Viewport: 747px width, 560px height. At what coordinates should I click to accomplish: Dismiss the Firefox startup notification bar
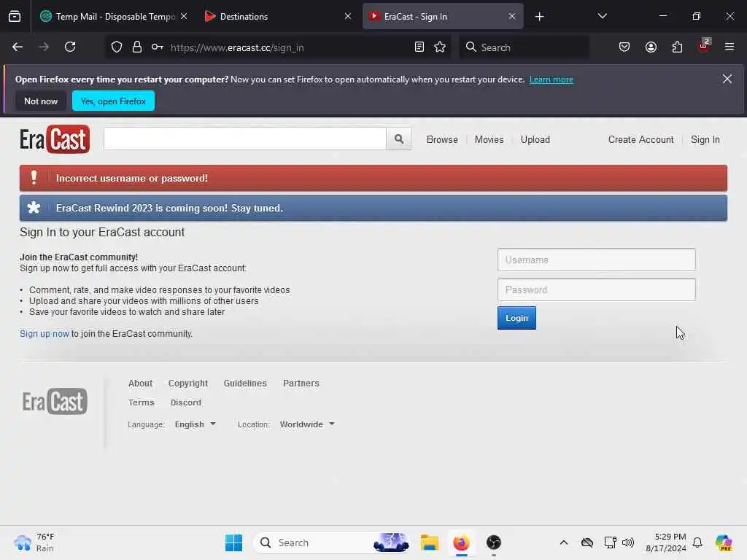point(727,79)
